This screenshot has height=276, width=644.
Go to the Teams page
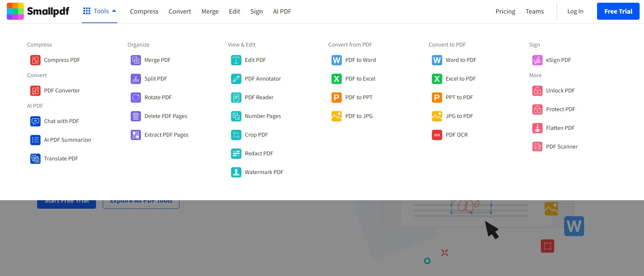point(534,12)
